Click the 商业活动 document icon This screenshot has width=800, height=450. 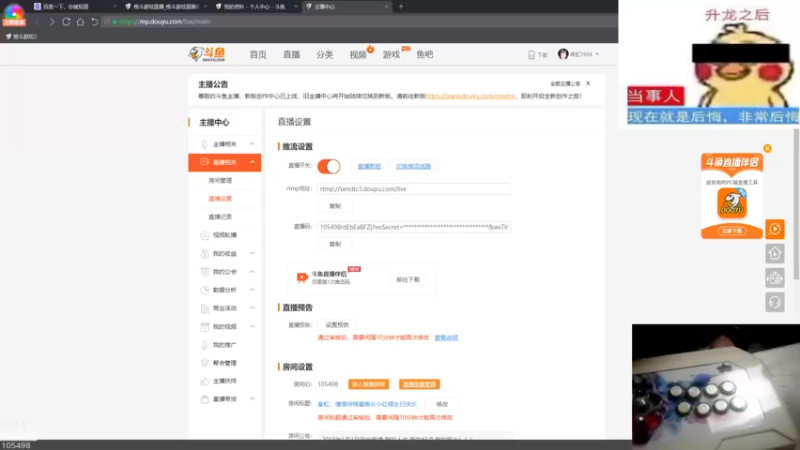205,308
